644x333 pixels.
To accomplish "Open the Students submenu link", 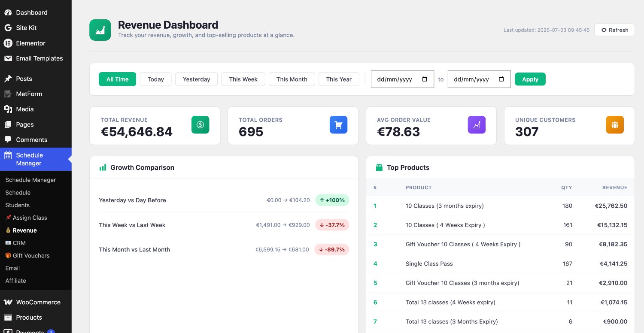I will tap(18, 205).
